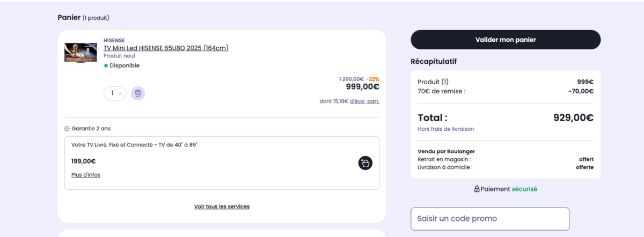Click the -22% discount badge

pos(372,79)
